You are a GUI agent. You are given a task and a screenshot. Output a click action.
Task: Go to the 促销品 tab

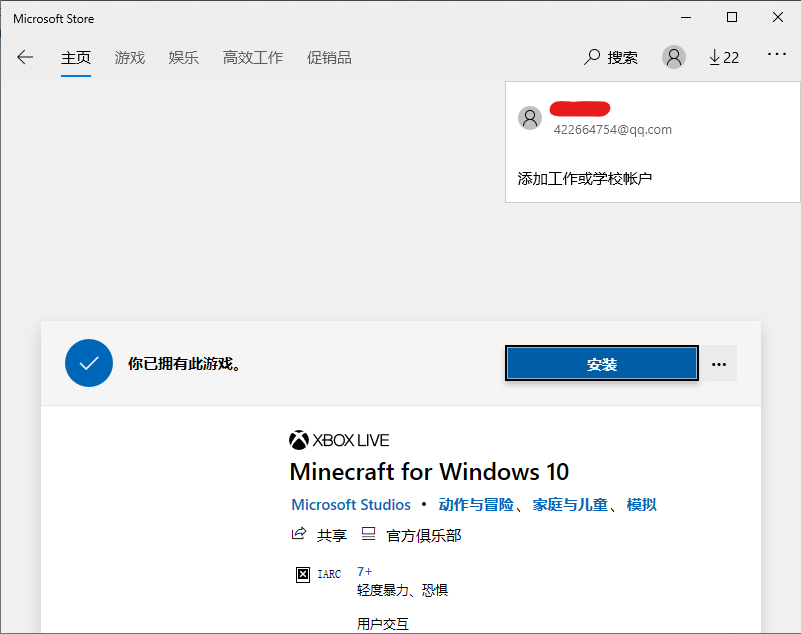[x=329, y=58]
